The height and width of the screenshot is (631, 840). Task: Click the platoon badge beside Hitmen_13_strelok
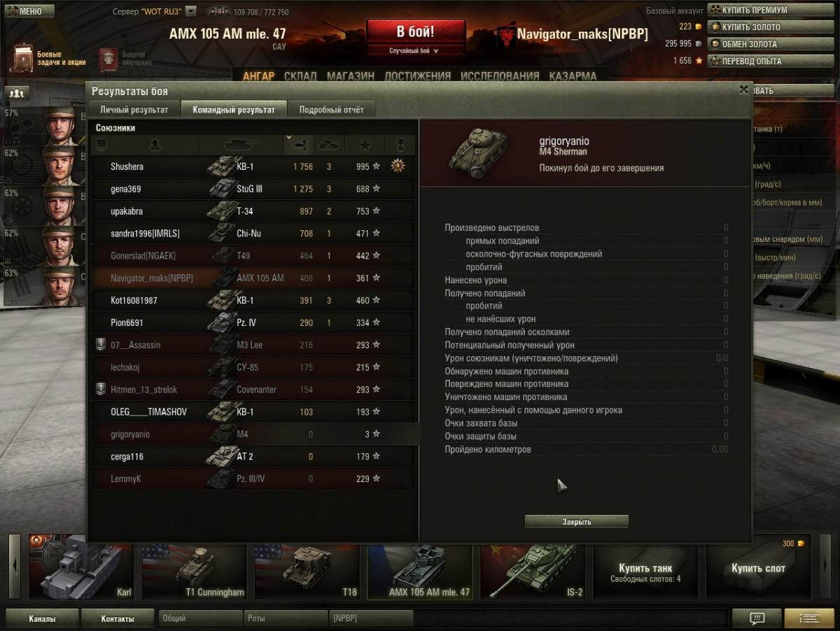(x=101, y=390)
